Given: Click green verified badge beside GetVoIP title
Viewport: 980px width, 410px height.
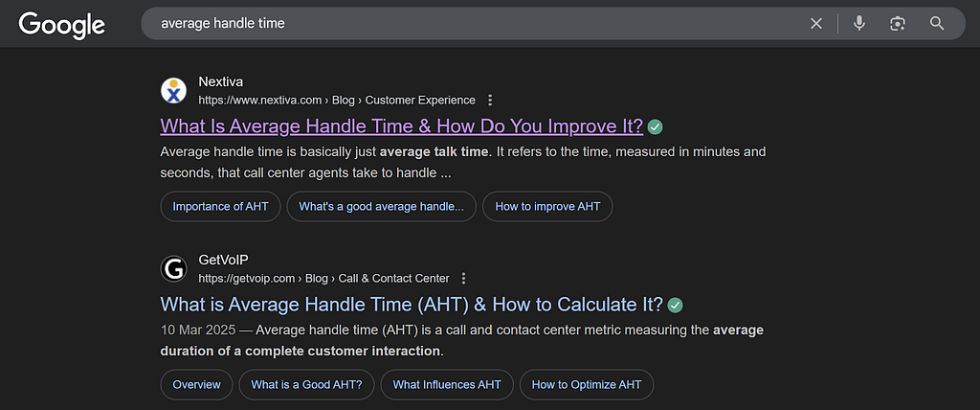Looking at the screenshot, I should (676, 306).
